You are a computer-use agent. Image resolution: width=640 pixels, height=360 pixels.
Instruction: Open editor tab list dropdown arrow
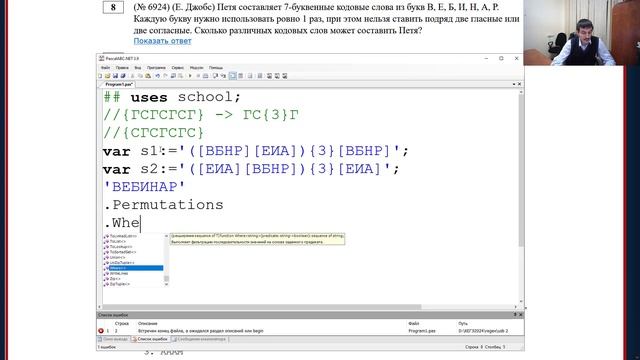pos(514,84)
